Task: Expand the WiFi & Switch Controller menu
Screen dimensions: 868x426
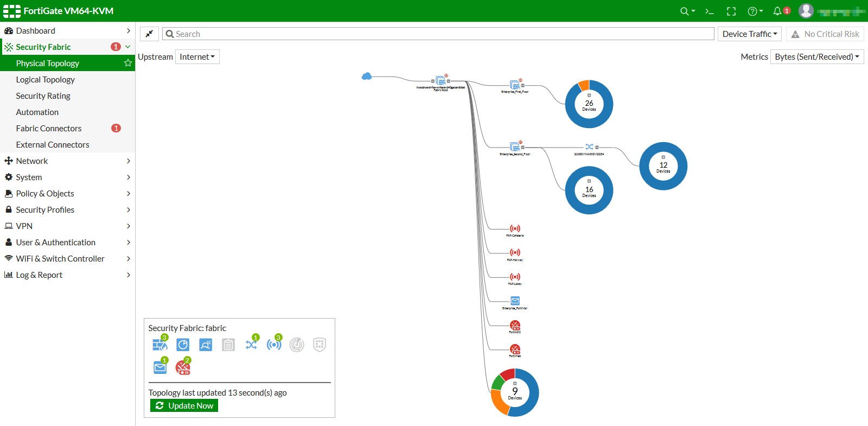Action: (67, 258)
